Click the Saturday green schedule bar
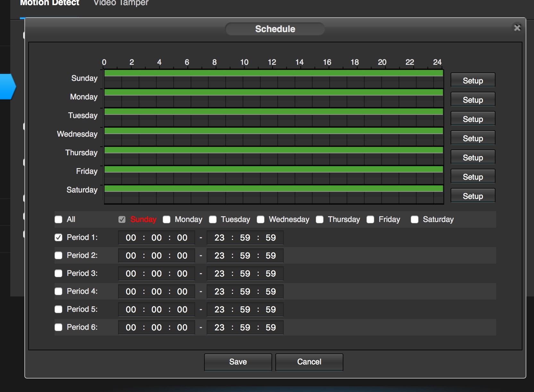This screenshot has height=392, width=534. click(274, 189)
